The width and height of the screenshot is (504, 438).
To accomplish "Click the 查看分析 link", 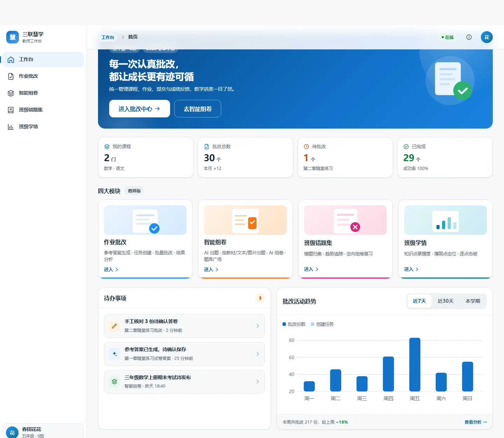I will click(x=476, y=422).
